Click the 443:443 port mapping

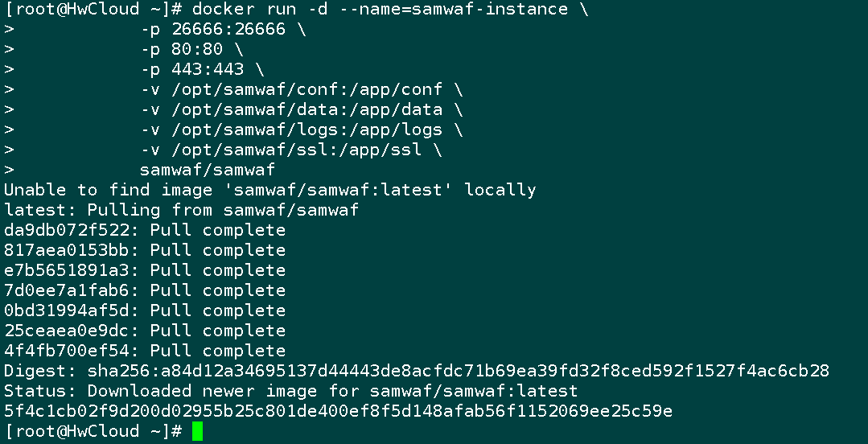click(208, 69)
